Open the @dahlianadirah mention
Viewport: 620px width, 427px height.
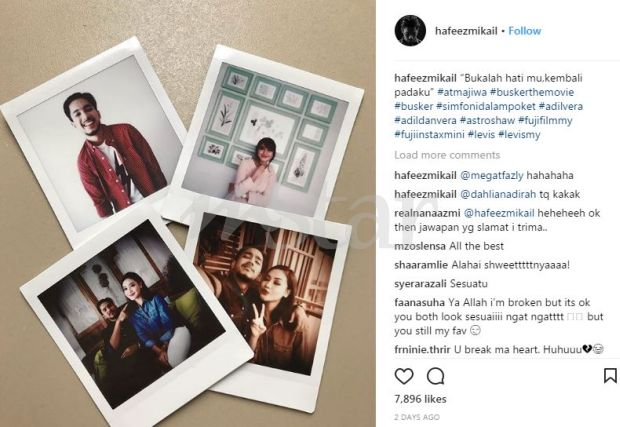[x=498, y=194]
